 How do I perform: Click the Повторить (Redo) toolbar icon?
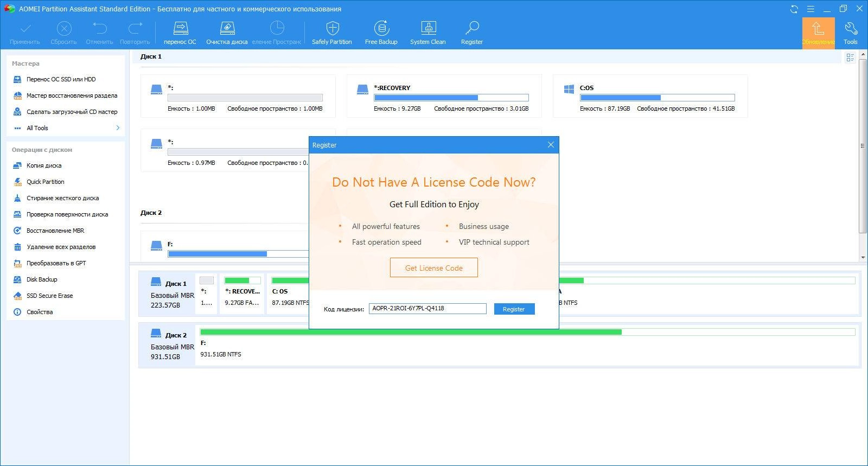click(x=135, y=33)
